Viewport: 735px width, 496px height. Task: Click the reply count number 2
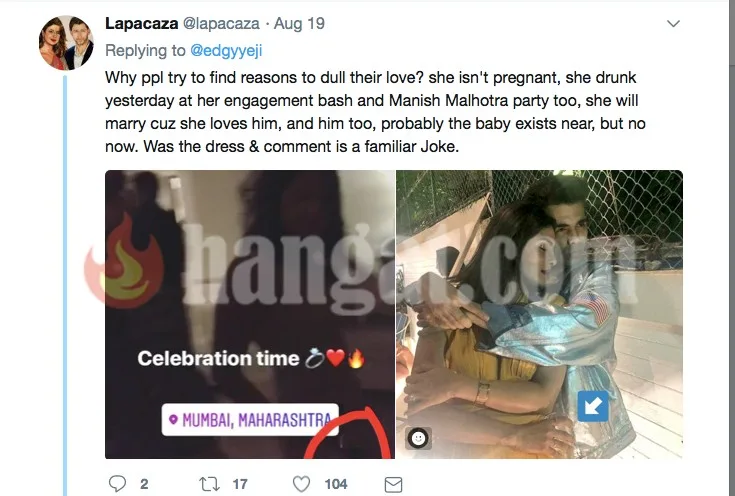tap(144, 483)
